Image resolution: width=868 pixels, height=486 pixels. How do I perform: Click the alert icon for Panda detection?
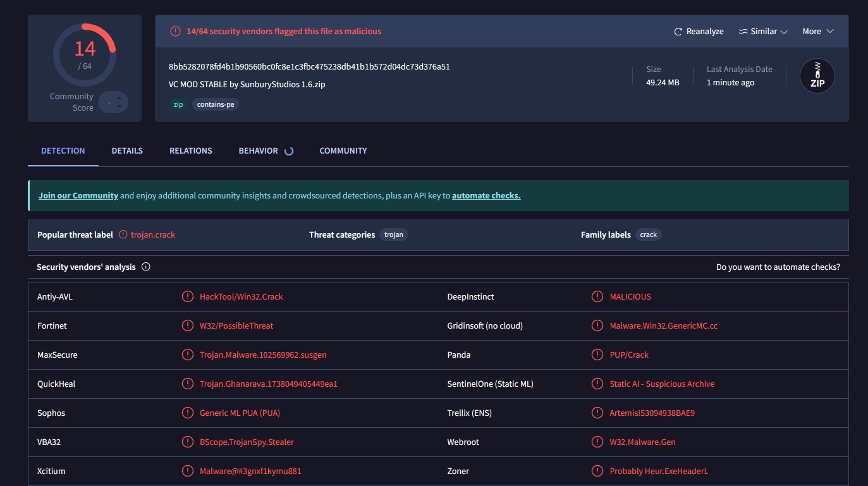click(597, 355)
